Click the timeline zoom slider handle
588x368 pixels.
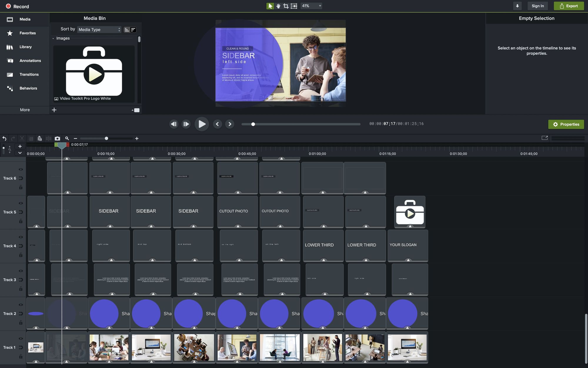click(x=106, y=138)
